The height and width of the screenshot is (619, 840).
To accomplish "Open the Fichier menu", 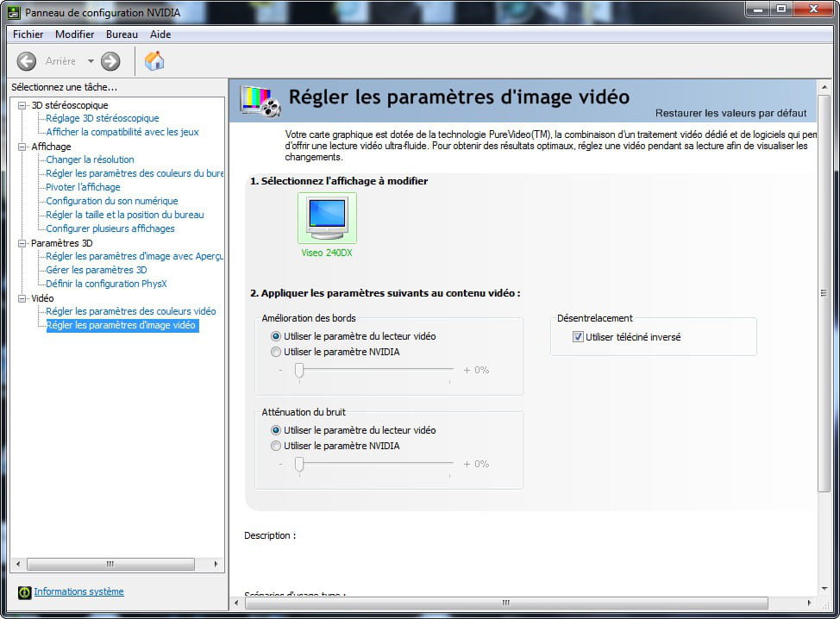I will click(x=28, y=34).
